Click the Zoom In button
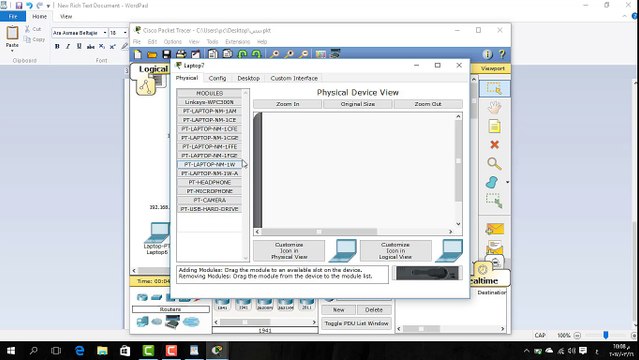639x360 pixels. (x=287, y=104)
